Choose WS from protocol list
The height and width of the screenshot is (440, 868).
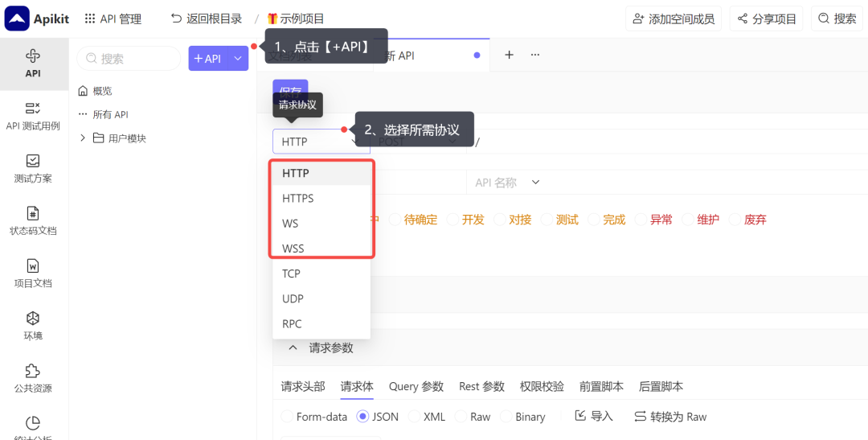[x=321, y=224]
